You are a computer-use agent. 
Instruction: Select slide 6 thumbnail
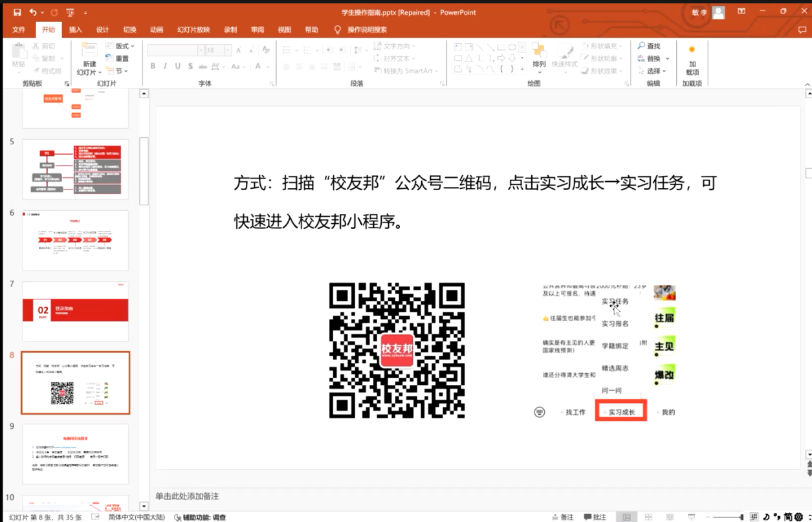click(76, 241)
